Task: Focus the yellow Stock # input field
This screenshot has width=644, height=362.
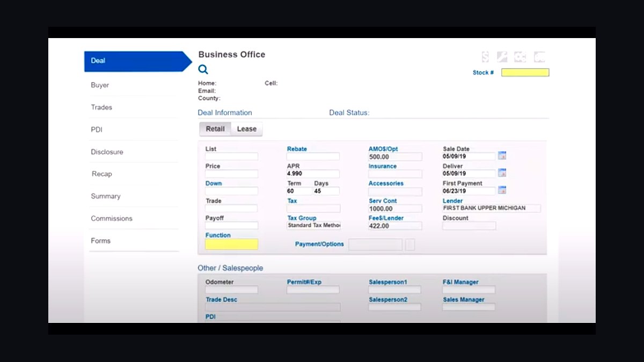Action: (x=525, y=72)
